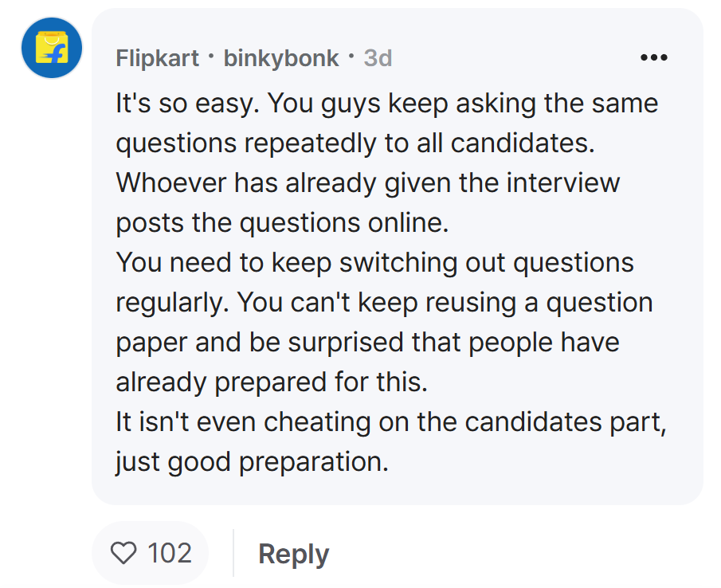Click the line beginning "Whoever has already given"
721x588 pixels.
pos(368,183)
